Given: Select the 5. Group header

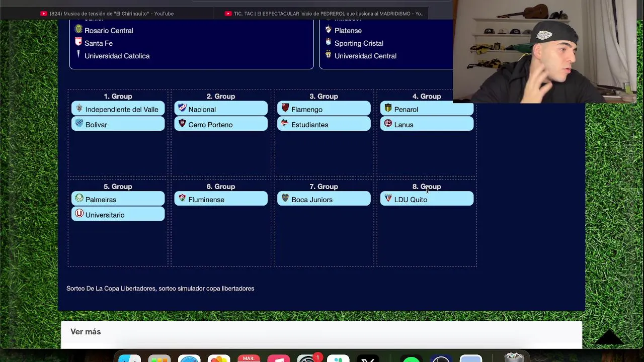Looking at the screenshot, I should (118, 187).
